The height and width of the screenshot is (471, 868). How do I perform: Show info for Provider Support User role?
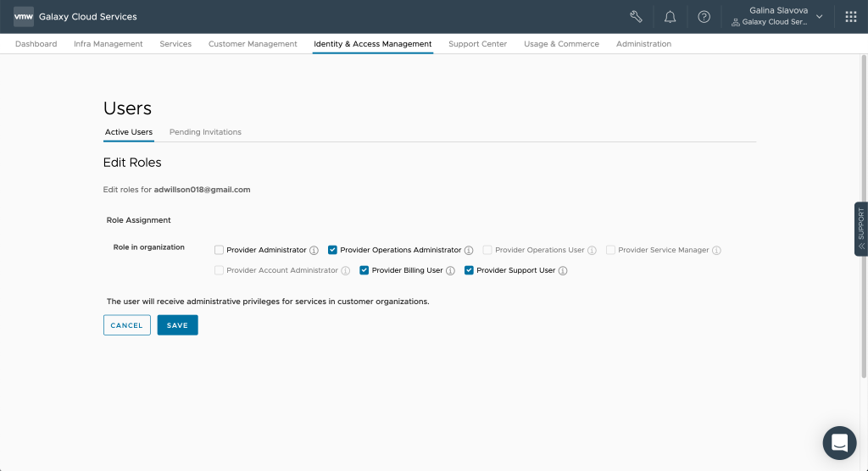coord(563,271)
